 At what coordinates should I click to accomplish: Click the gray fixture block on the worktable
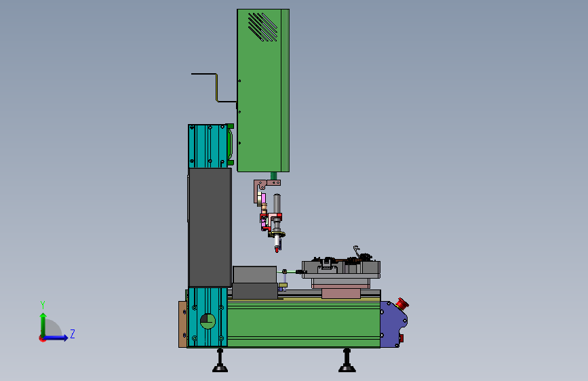click(341, 269)
